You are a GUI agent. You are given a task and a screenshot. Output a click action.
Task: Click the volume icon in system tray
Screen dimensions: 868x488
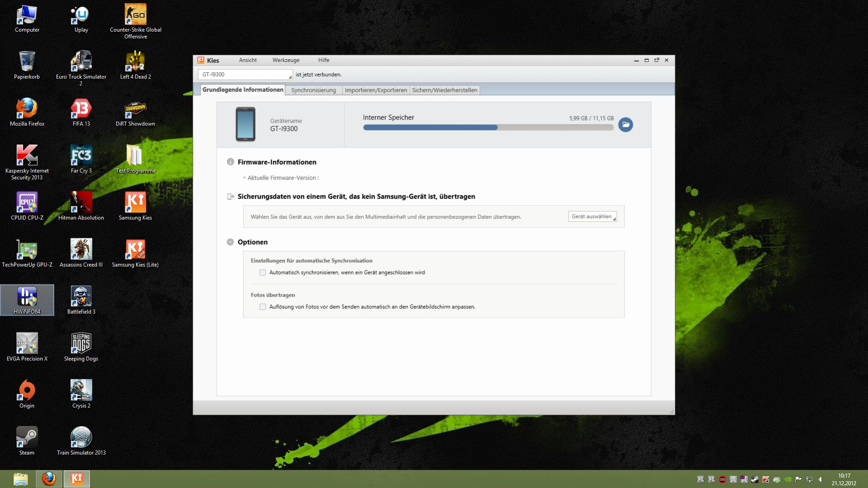pyautogui.click(x=820, y=479)
